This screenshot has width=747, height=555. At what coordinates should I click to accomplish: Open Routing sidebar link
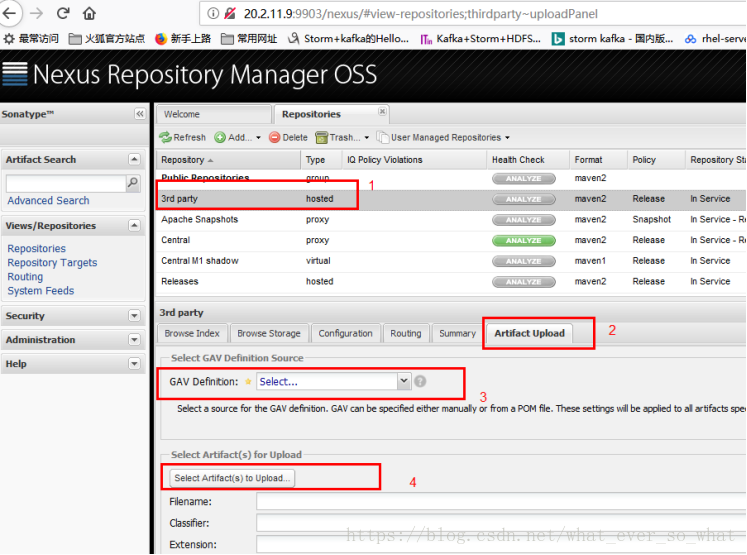(25, 277)
